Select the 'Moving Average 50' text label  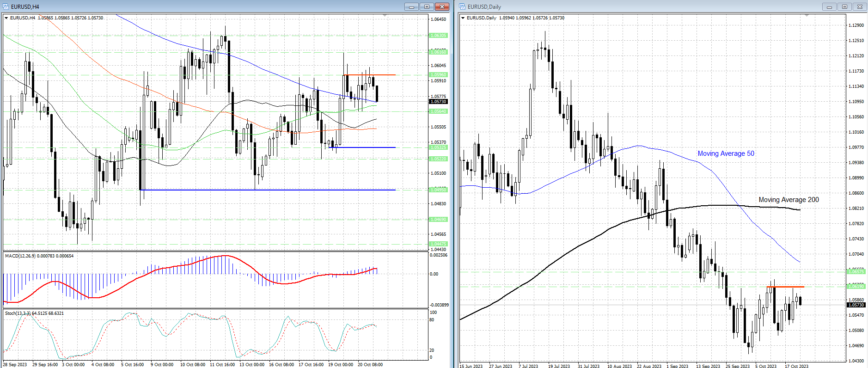(x=726, y=153)
